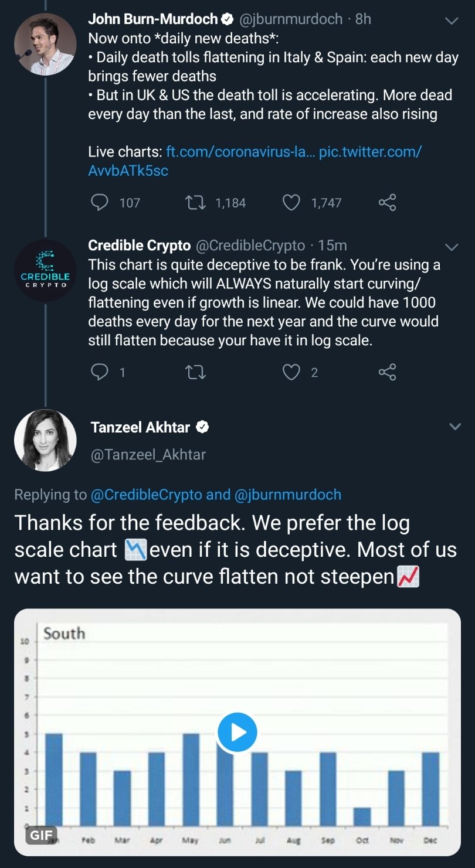Reply to Credible Crypto's tweet
The image size is (475, 868).
[x=100, y=372]
